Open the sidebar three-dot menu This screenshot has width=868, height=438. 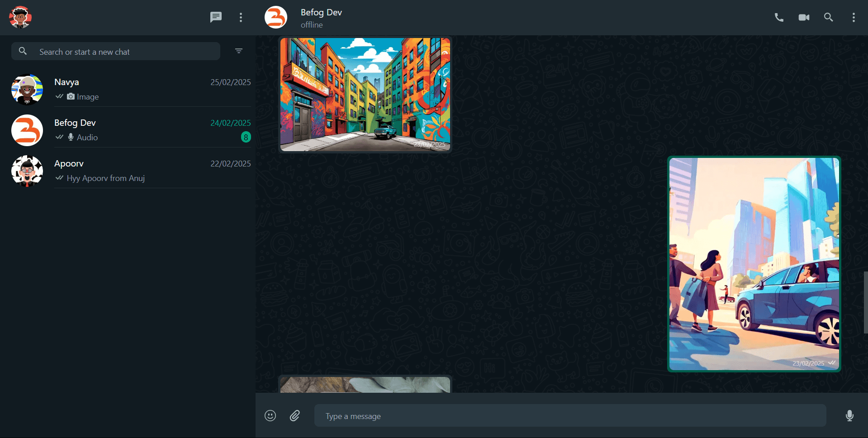tap(241, 18)
